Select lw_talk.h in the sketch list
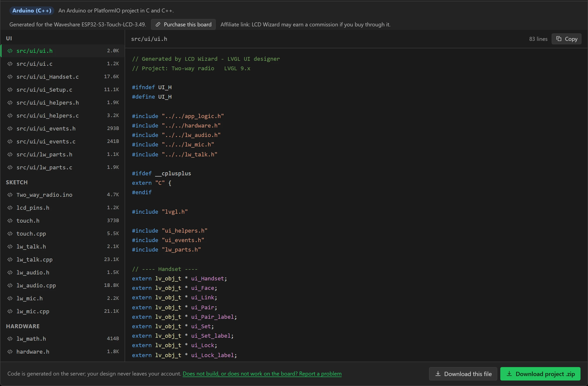The image size is (588, 386). (63, 247)
